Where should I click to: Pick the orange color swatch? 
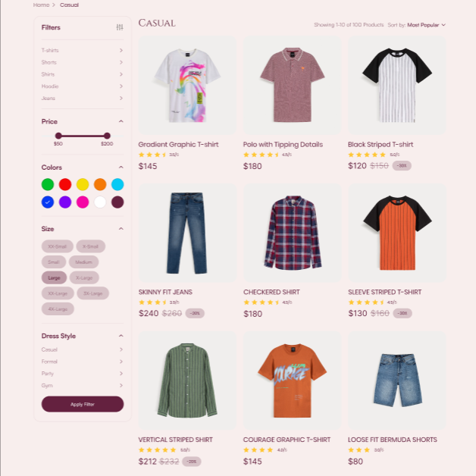pos(100,185)
